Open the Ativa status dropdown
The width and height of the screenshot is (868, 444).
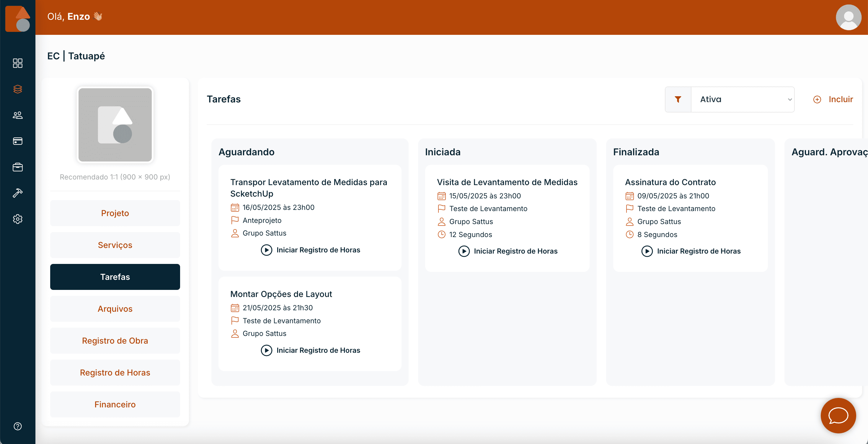pyautogui.click(x=743, y=99)
